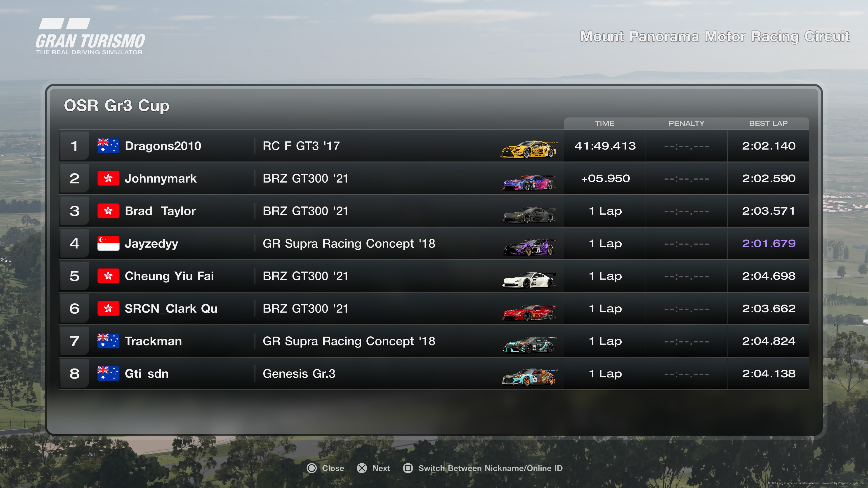Click the TIME column header
Screen dimensions: 868x488
tap(604, 123)
